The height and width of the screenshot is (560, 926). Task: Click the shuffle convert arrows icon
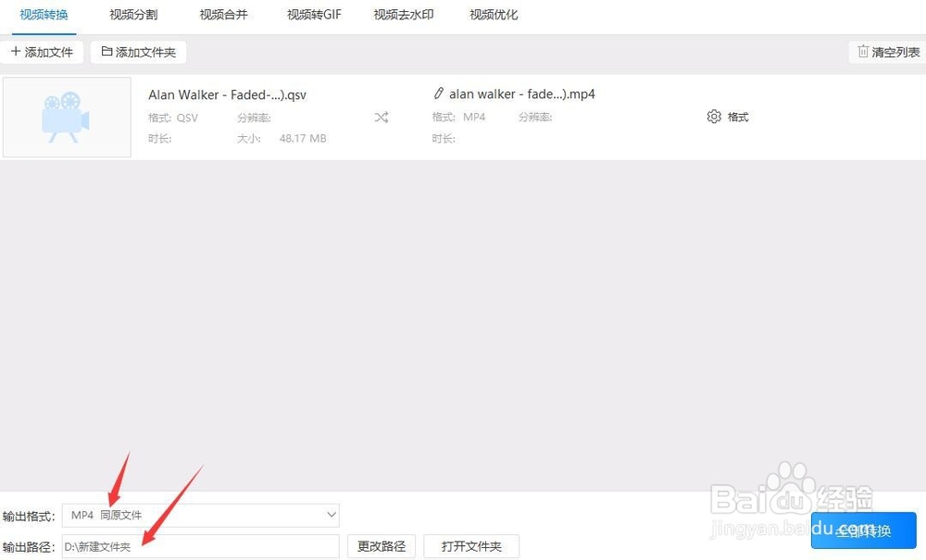382,118
